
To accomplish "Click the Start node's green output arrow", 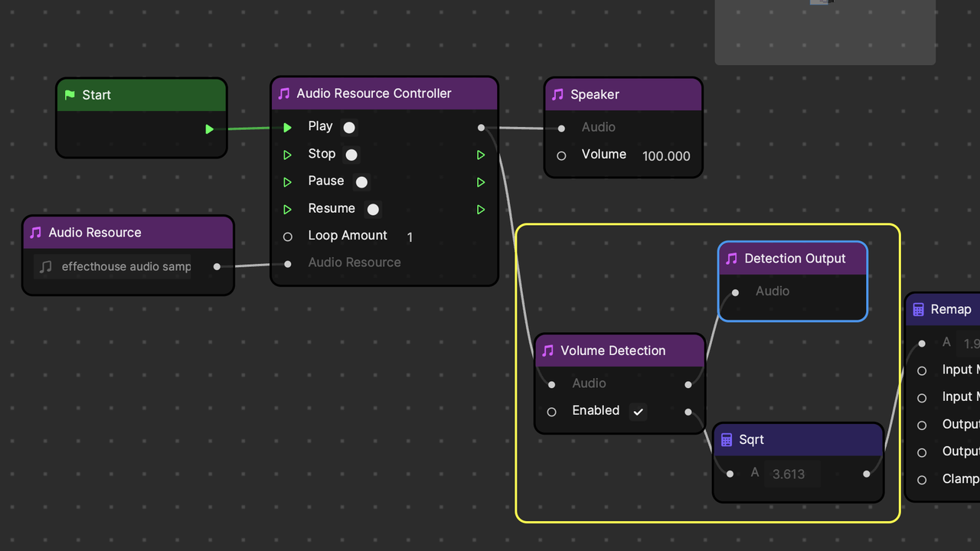I will pyautogui.click(x=209, y=129).
